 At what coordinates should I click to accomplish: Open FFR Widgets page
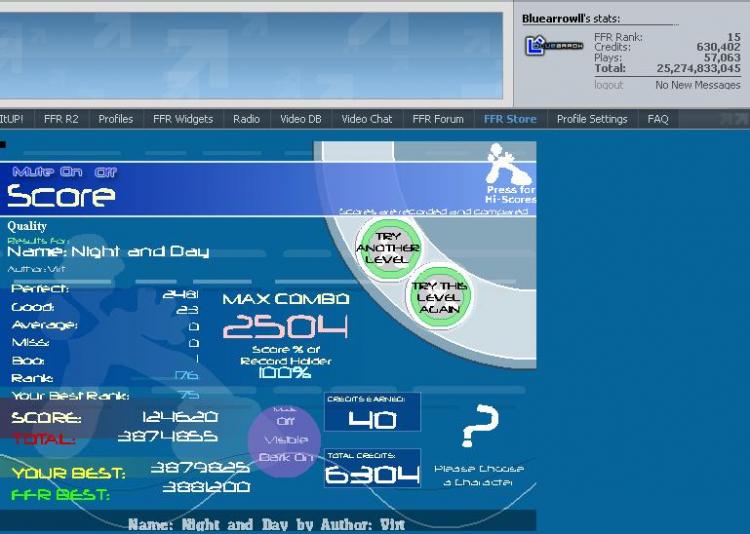click(x=183, y=119)
